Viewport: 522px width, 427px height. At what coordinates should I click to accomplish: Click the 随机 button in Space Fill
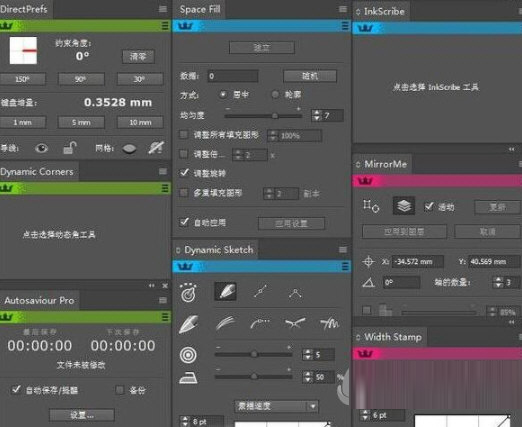[310, 76]
